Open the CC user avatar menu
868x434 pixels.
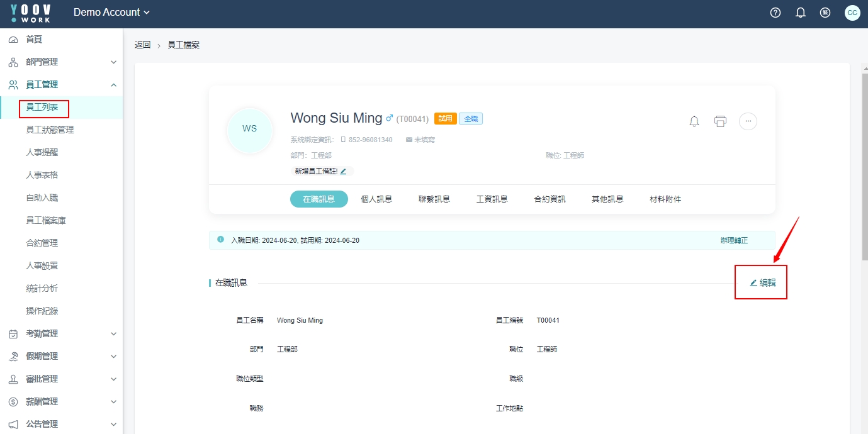click(852, 13)
